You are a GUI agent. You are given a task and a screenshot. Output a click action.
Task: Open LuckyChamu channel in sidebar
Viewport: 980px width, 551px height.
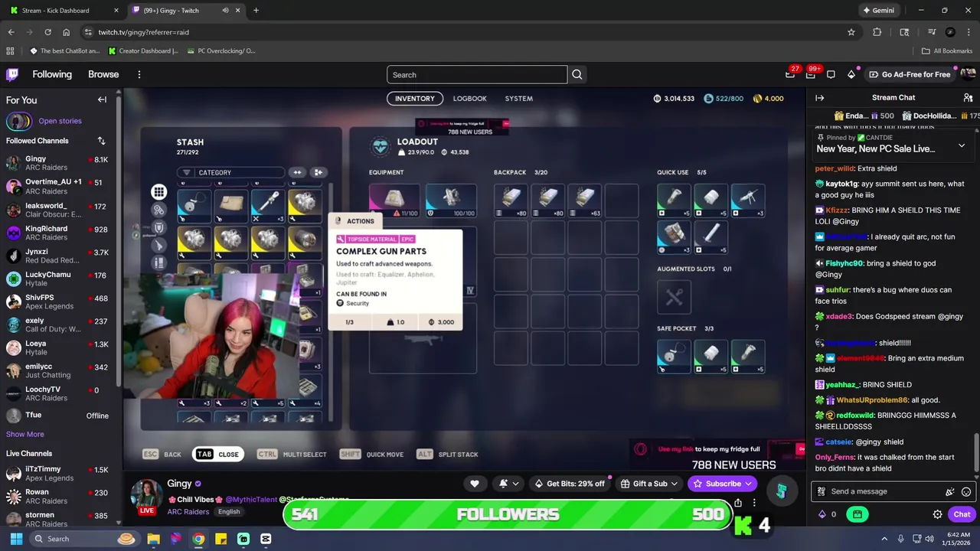tap(58, 279)
